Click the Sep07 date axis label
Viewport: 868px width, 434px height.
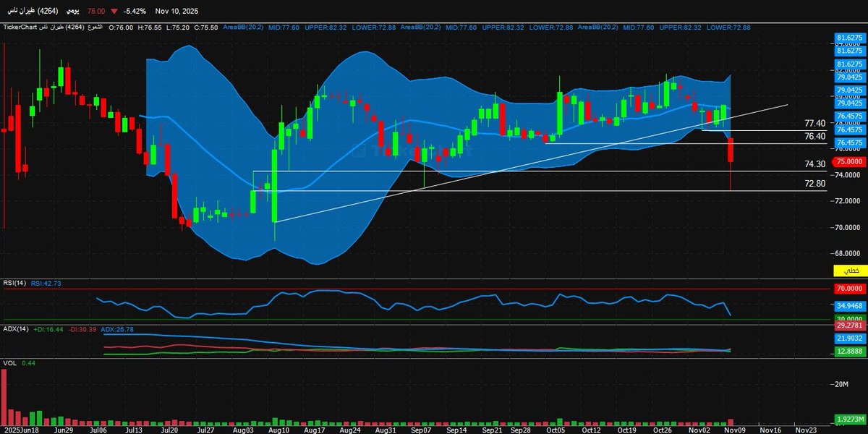point(421,430)
